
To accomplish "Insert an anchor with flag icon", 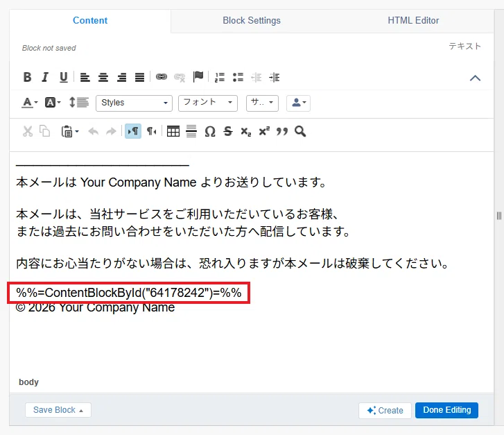I will click(198, 77).
